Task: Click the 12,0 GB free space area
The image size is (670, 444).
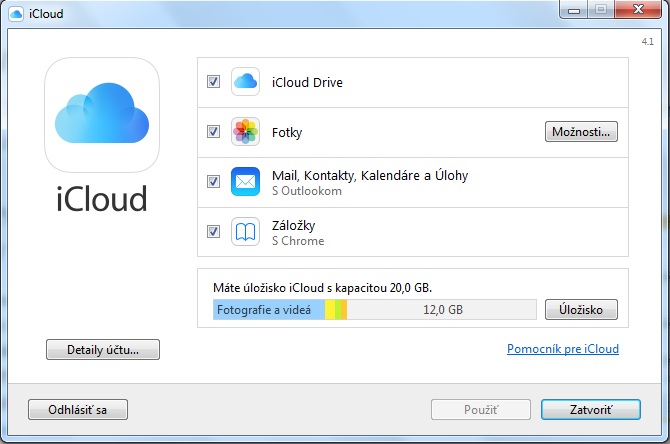Action: point(441,310)
